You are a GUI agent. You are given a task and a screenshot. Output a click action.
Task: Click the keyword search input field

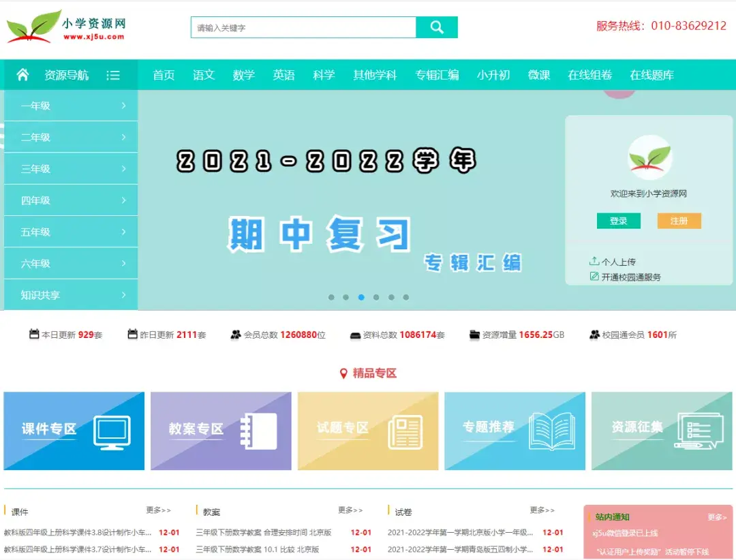(x=304, y=27)
